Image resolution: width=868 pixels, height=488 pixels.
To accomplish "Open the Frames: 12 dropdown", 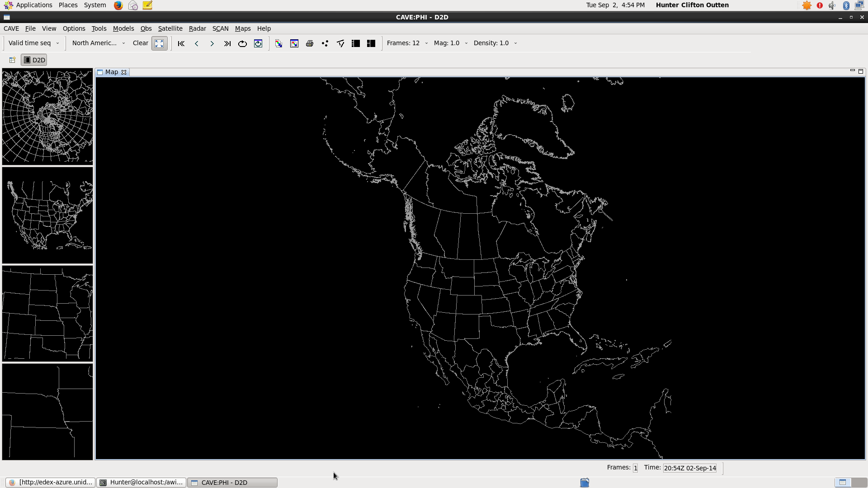I will [x=407, y=43].
